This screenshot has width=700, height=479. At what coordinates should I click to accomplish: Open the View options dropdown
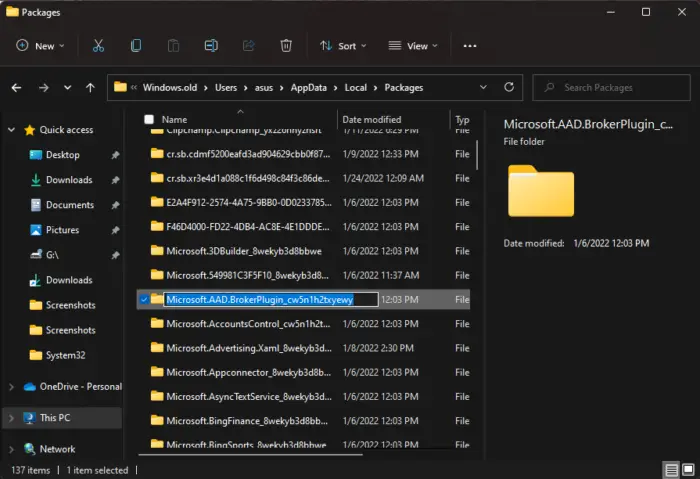tap(413, 46)
